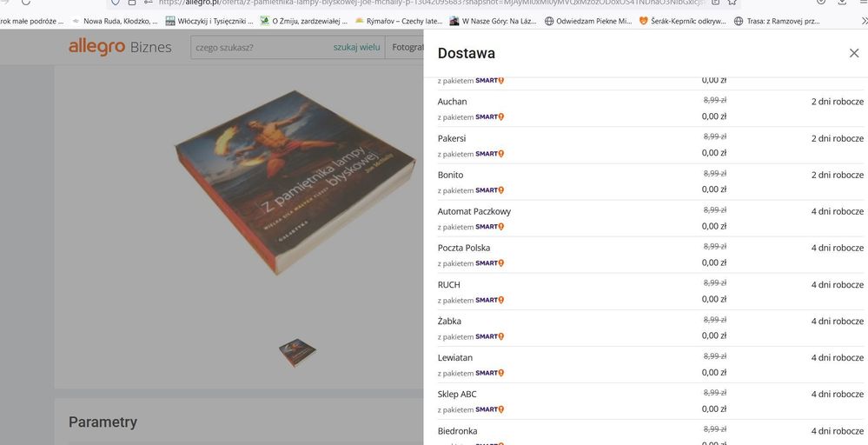Click the crossed-out 8,99 zł for Automat Paczkowy
Screen dimensions: 868x445
[715, 209]
